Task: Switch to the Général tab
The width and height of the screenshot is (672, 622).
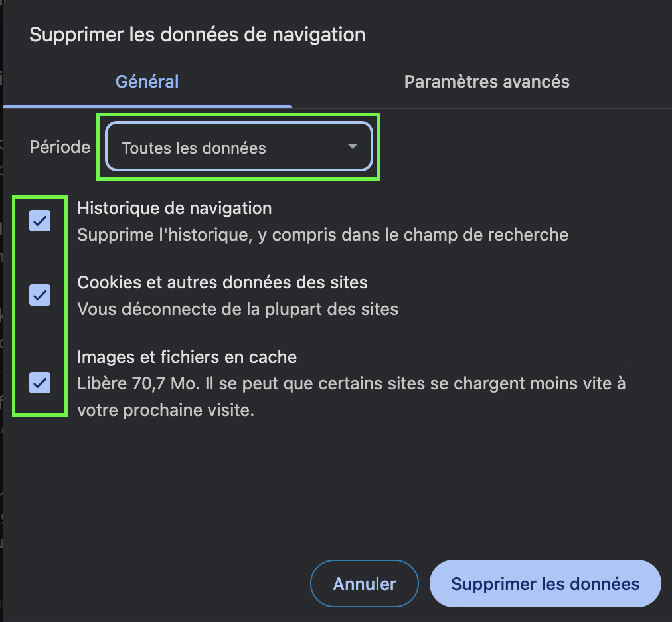Action: point(147,82)
